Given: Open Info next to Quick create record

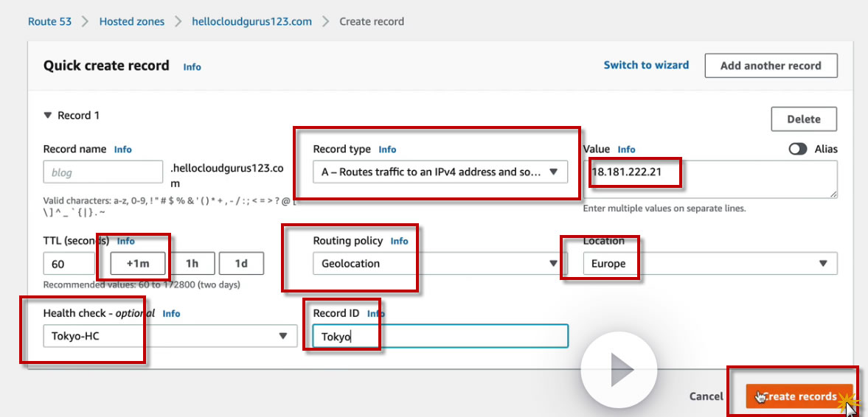Looking at the screenshot, I should (x=192, y=66).
